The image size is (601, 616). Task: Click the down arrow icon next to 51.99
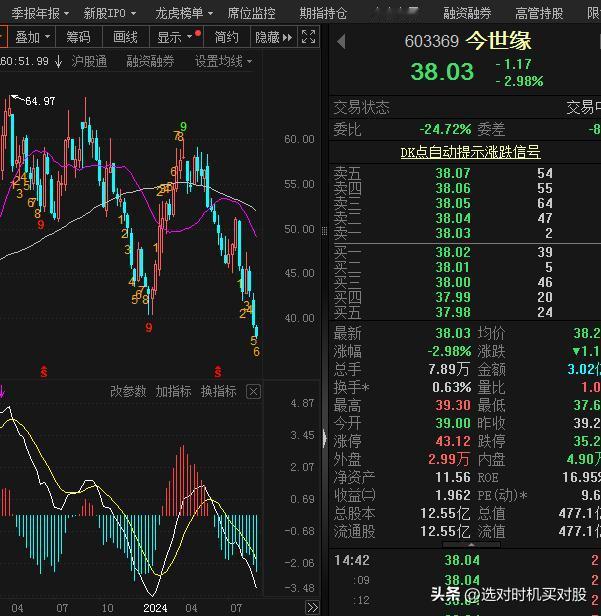[x=59, y=61]
